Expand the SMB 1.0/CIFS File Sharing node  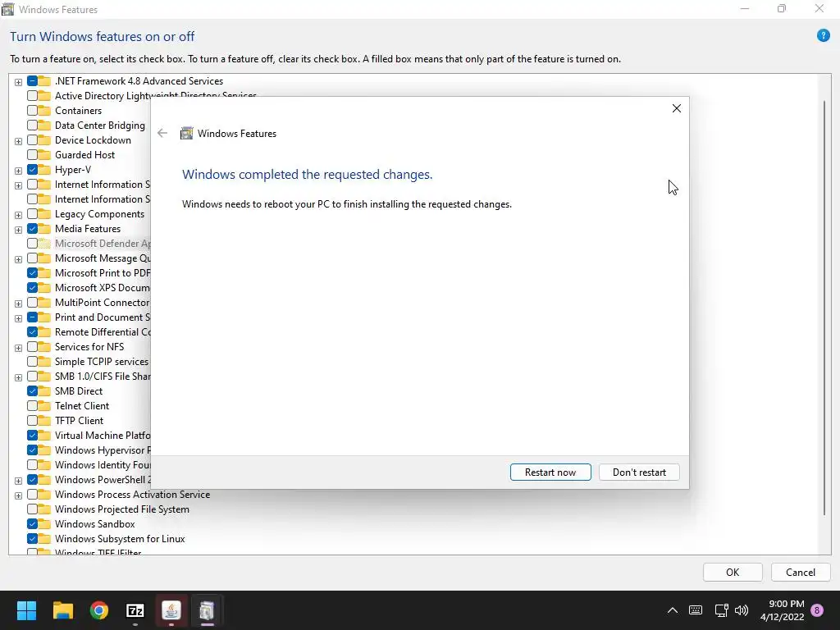[18, 377]
